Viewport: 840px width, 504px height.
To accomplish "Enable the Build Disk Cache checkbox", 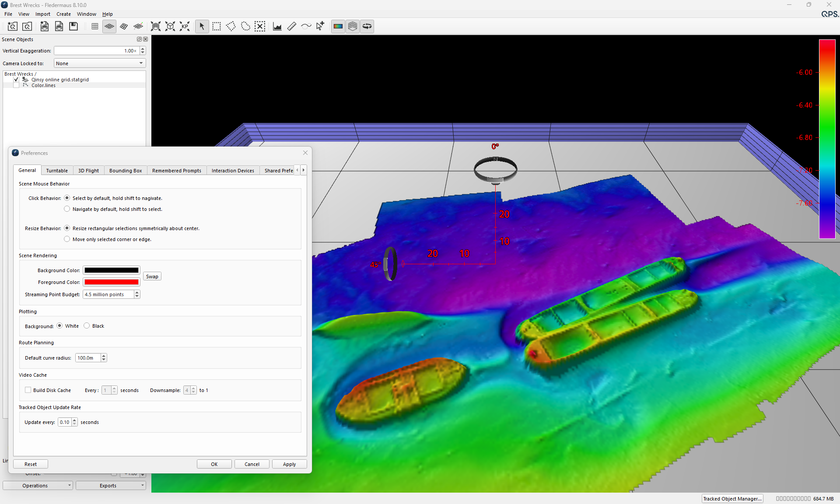I will (28, 390).
